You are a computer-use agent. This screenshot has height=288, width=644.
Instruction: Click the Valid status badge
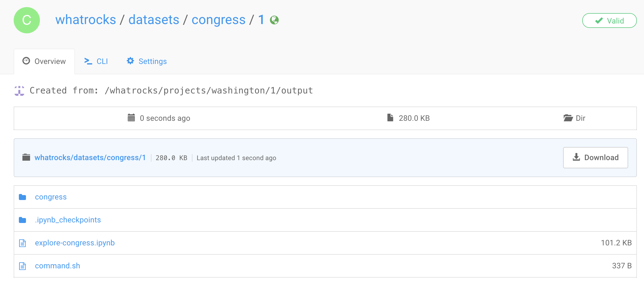coord(609,21)
